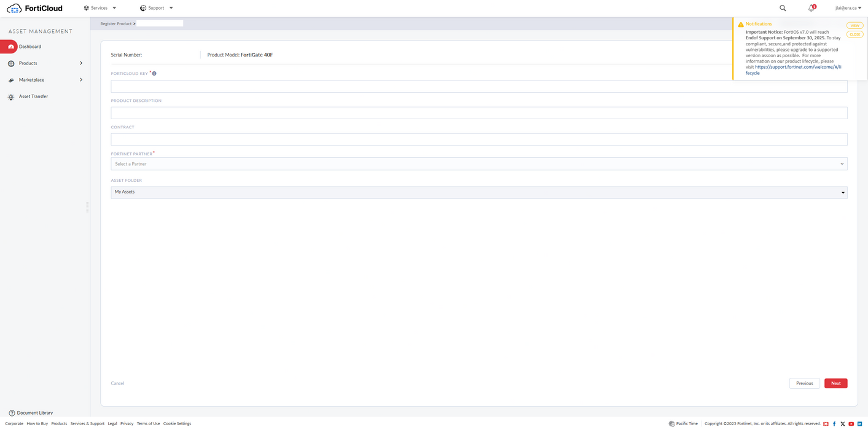This screenshot has height=430, width=868.
Task: Click the FortiCloud Key input field
Action: [x=479, y=87]
